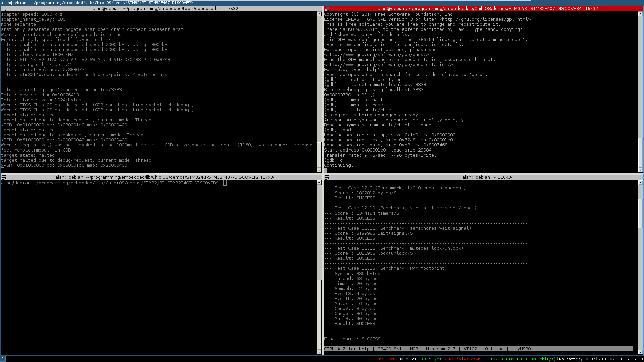Click 'Transfer rate: 9 KB/sec' line in gdb
This screenshot has width=644, height=362.
(x=380, y=155)
